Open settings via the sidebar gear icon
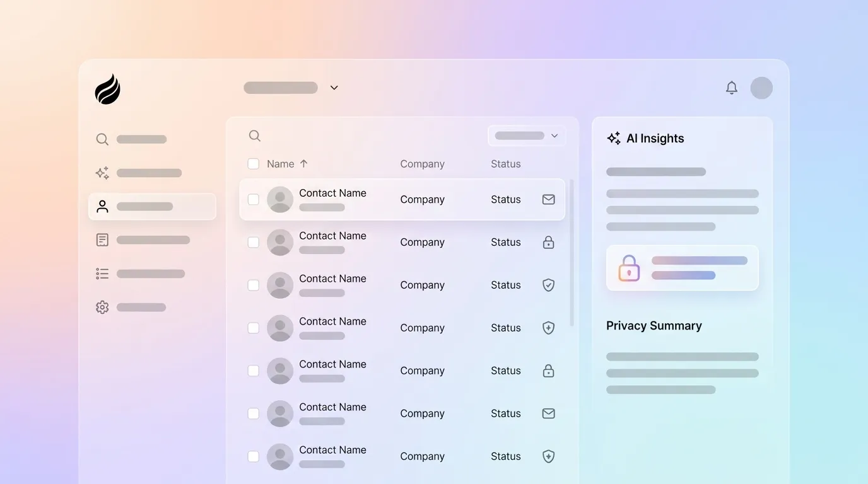This screenshot has width=868, height=484. [102, 308]
